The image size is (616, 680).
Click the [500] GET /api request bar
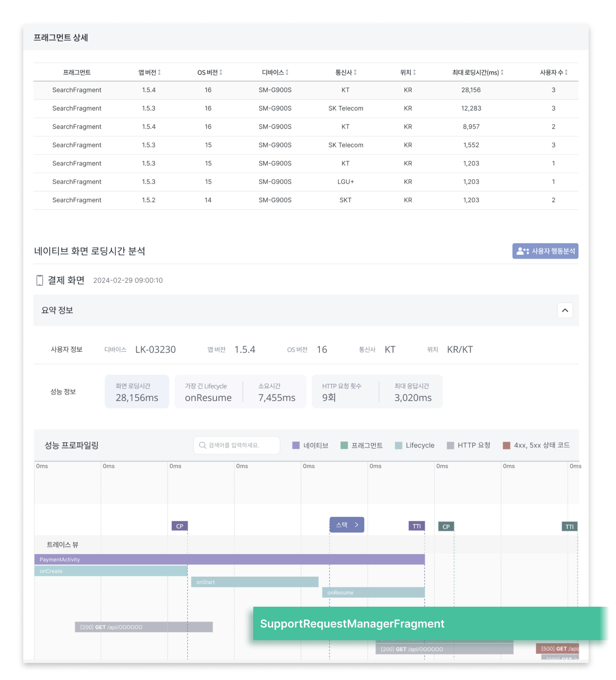click(x=557, y=648)
